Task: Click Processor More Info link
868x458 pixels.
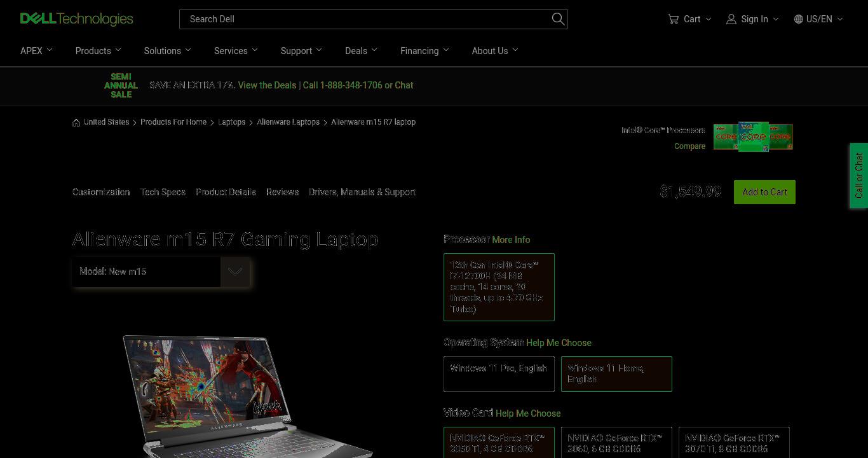Action: point(511,240)
